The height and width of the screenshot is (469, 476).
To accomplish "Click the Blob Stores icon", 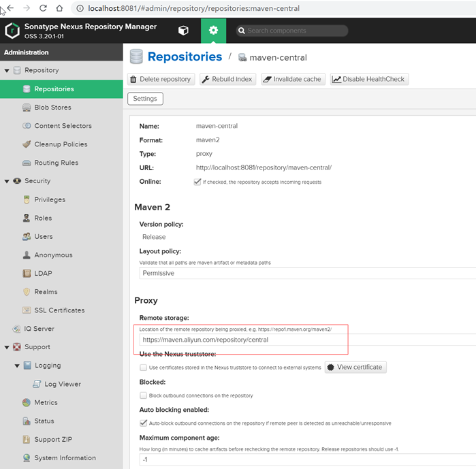I will (x=27, y=108).
